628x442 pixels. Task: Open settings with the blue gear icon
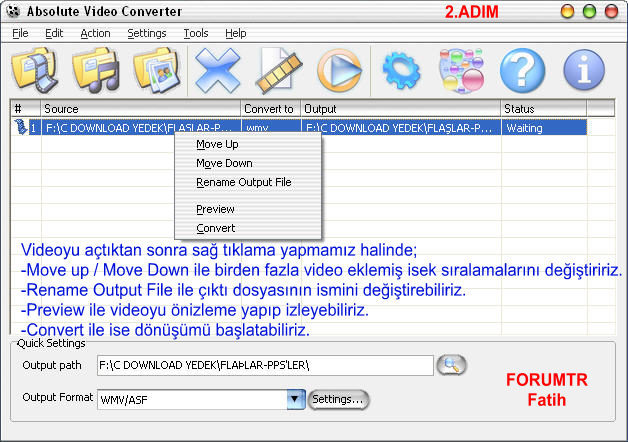click(401, 71)
